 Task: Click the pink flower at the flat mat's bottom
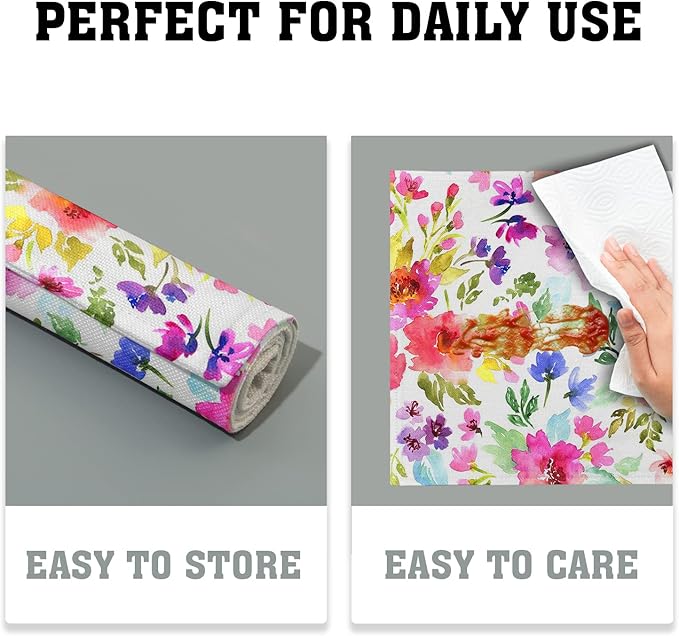[548, 460]
